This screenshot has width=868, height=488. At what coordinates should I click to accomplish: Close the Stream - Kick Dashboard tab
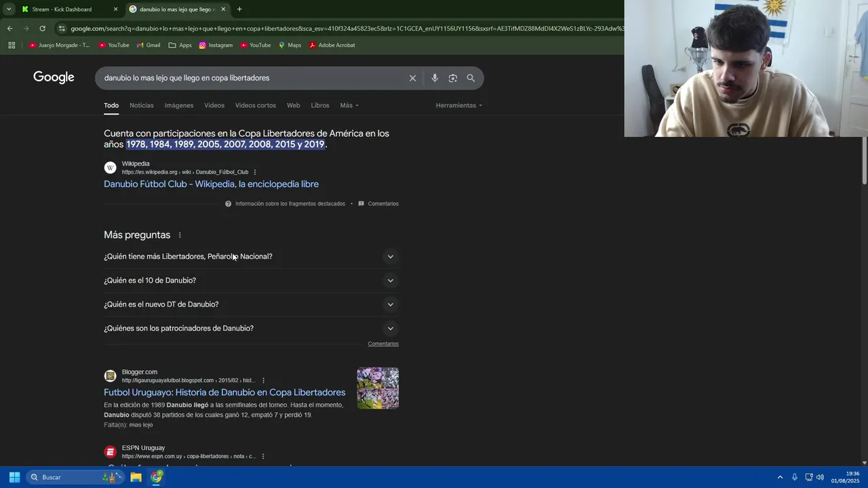[x=115, y=9]
